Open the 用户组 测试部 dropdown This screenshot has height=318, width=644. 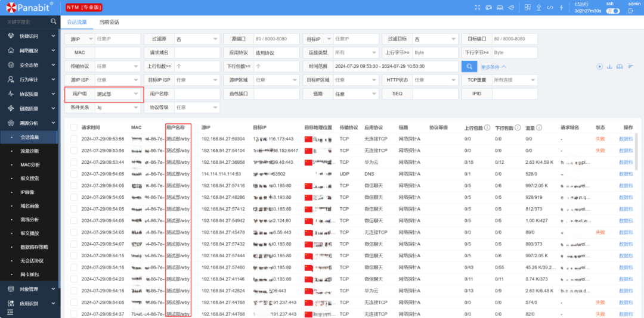pos(118,94)
